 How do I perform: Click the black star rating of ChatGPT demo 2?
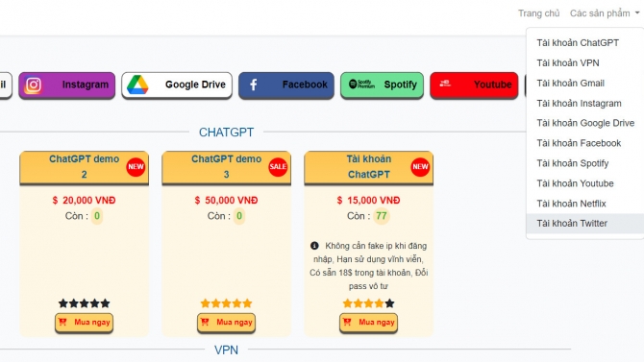pos(85,303)
